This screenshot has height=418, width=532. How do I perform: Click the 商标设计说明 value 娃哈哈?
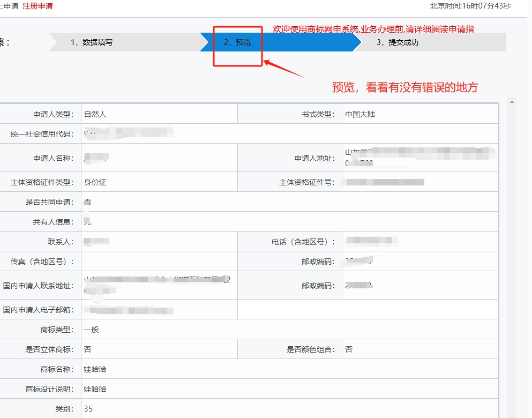click(x=95, y=389)
